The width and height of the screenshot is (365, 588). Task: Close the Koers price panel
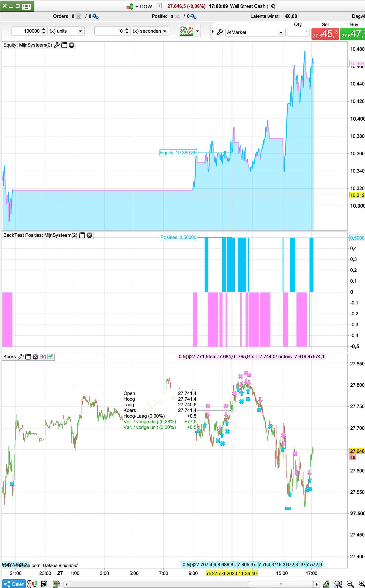pos(36,357)
